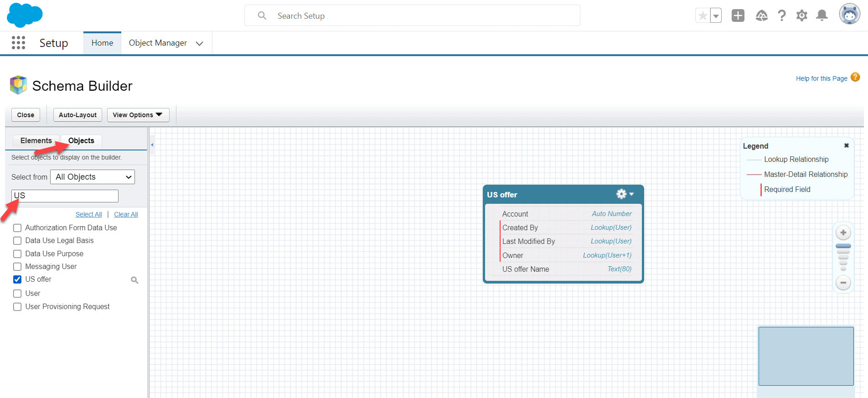Switch to the Home tab
This screenshot has height=398, width=868.
pyautogui.click(x=102, y=43)
